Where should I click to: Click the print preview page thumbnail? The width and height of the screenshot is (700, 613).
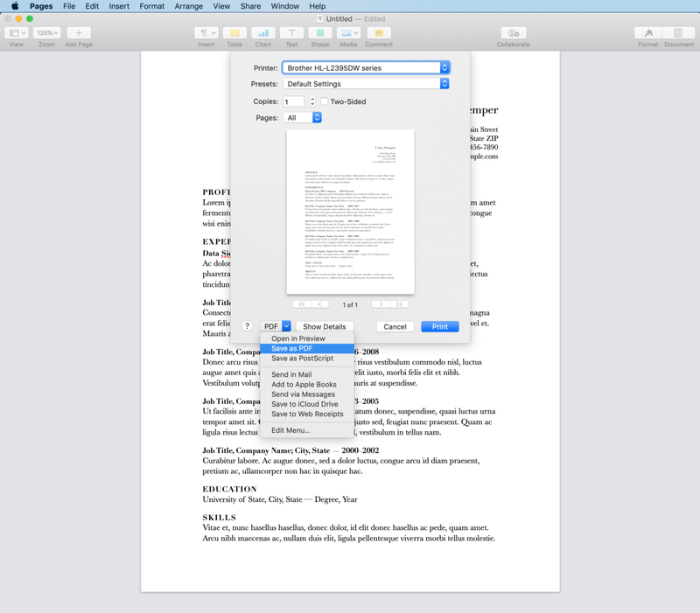351,212
